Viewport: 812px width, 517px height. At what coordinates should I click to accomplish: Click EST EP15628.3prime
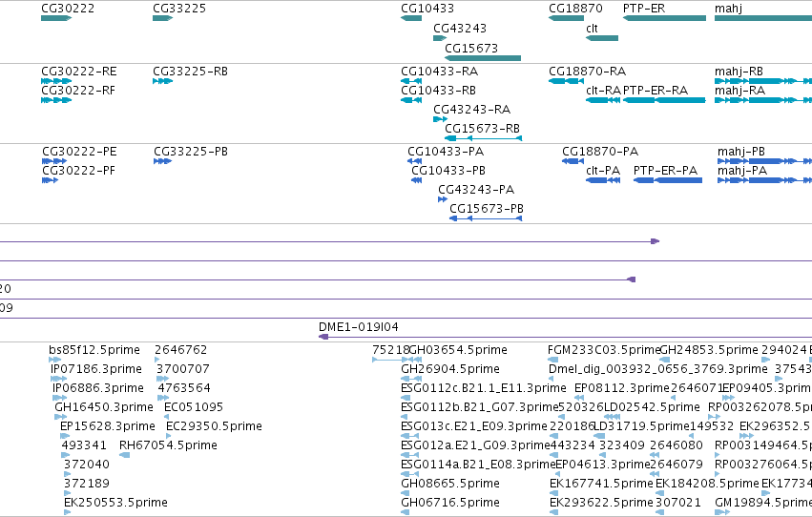click(x=65, y=436)
